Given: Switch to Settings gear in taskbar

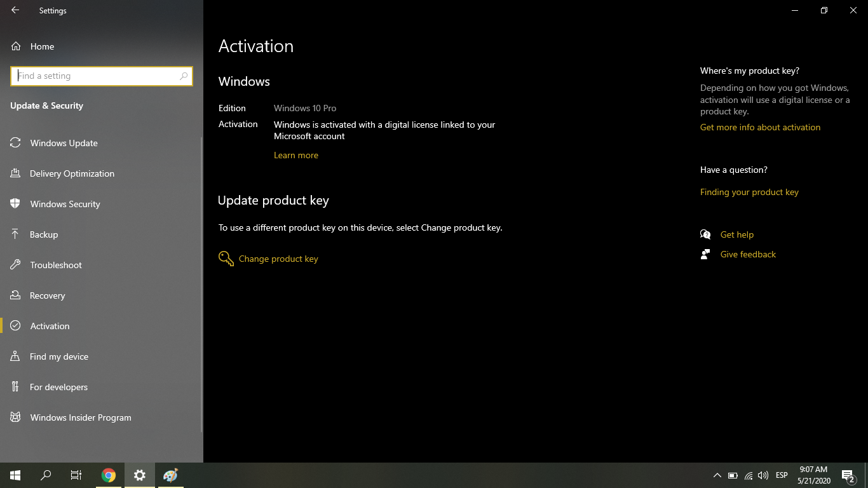Looking at the screenshot, I should tap(140, 475).
